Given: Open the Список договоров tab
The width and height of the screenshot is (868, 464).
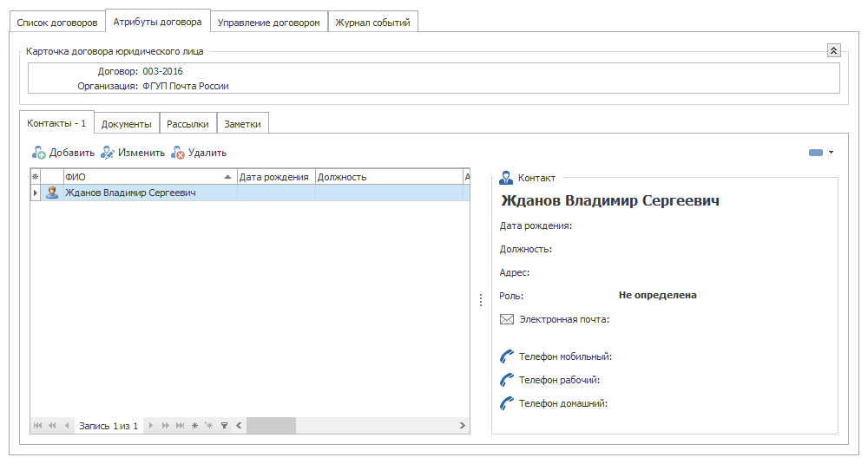Looking at the screenshot, I should pos(57,23).
